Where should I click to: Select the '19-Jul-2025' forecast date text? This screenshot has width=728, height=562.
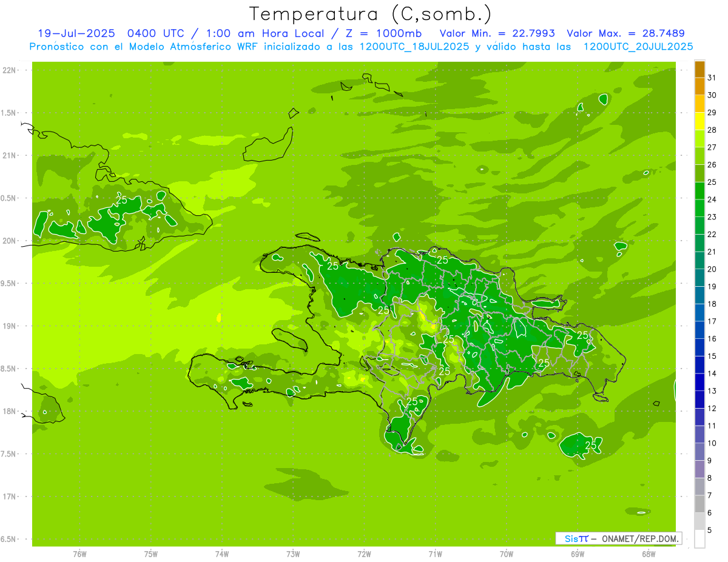pyautogui.click(x=76, y=33)
